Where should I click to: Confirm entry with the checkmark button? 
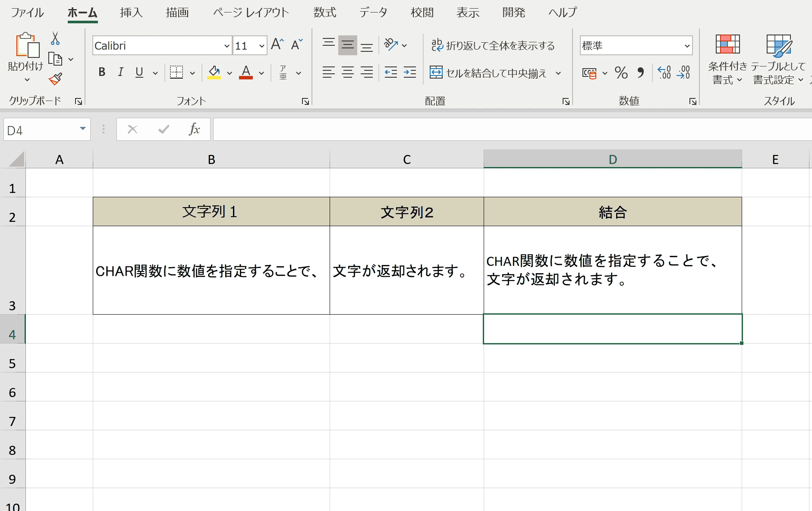click(x=164, y=129)
